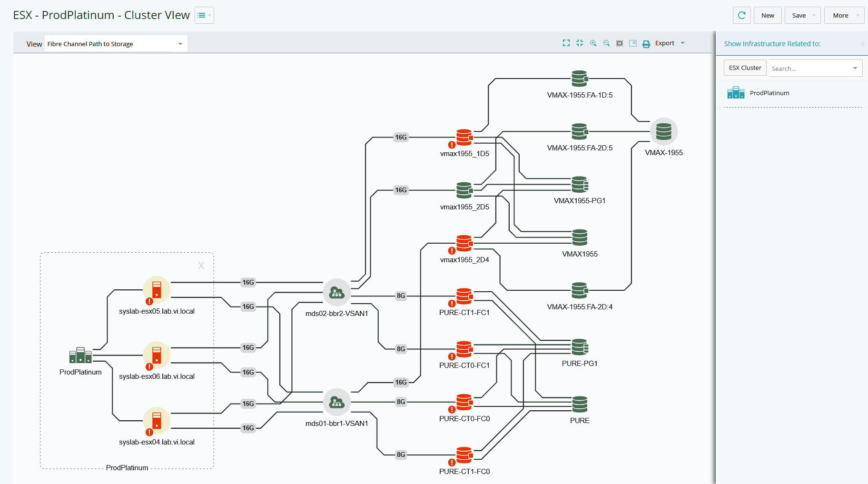Image resolution: width=868 pixels, height=484 pixels.
Task: Zoom out on the topology map
Action: pos(606,43)
